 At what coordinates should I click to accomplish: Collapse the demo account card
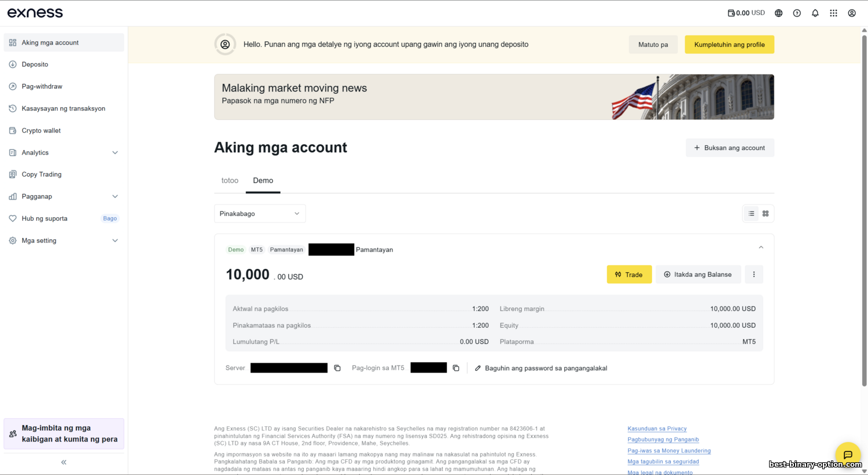coord(761,247)
